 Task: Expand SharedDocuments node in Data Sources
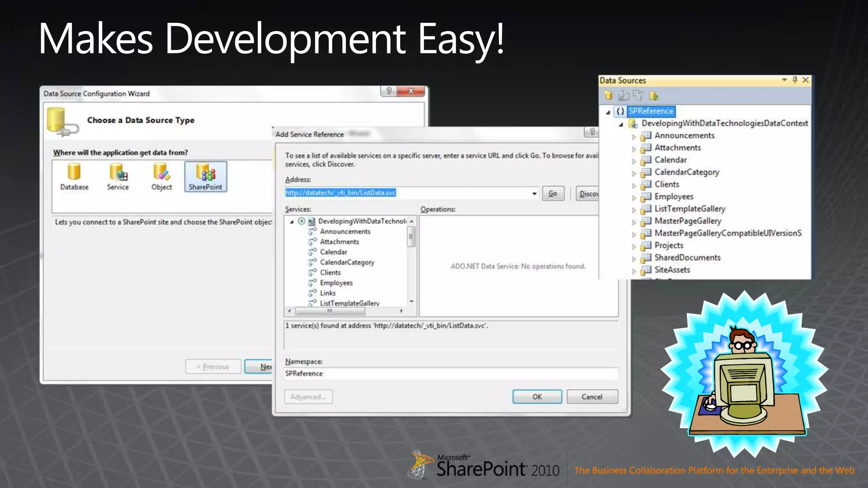634,259
